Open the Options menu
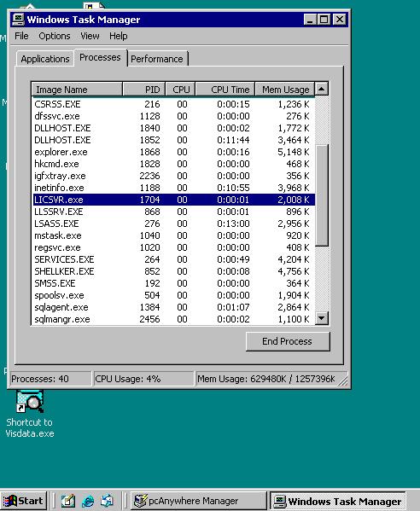The image size is (420, 511). tap(55, 36)
